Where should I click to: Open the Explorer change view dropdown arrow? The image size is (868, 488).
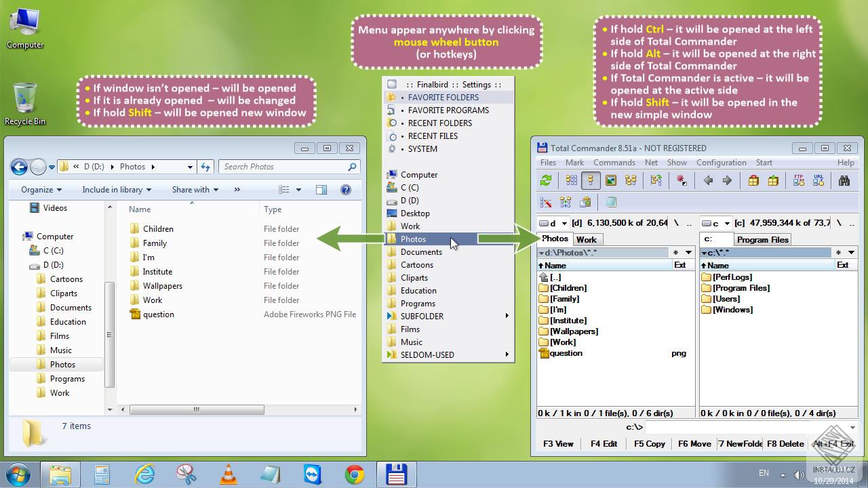click(x=298, y=190)
